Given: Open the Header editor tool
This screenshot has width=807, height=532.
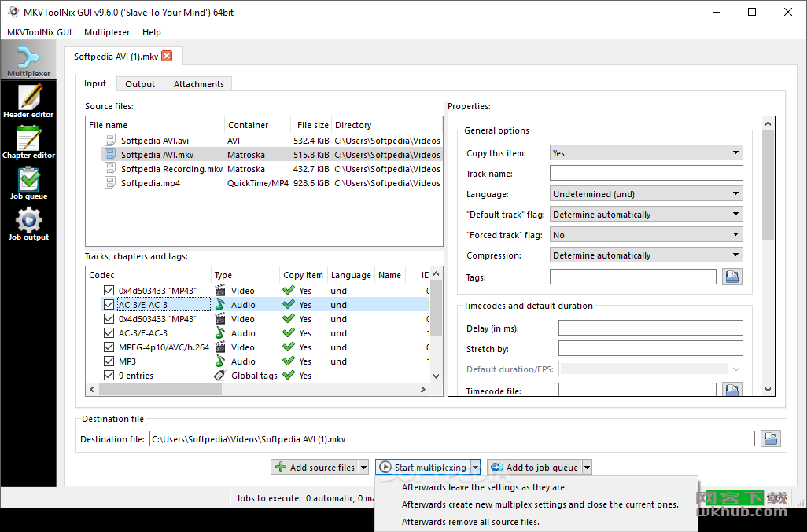Looking at the screenshot, I should 29,101.
